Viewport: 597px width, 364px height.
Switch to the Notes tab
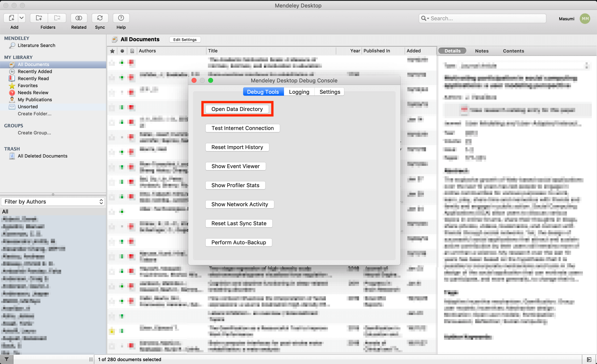(482, 51)
